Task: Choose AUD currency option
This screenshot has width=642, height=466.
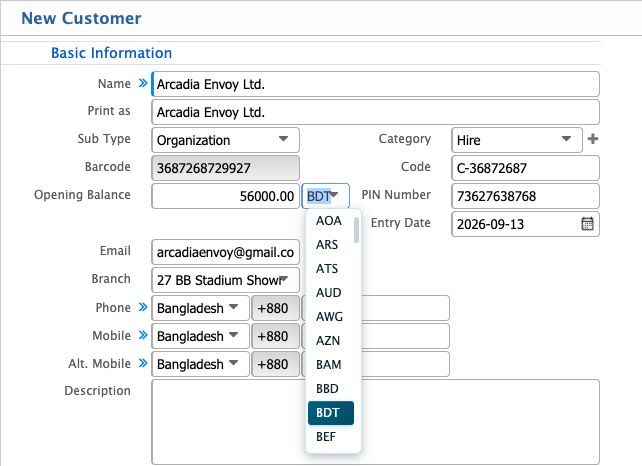Action: [x=330, y=293]
